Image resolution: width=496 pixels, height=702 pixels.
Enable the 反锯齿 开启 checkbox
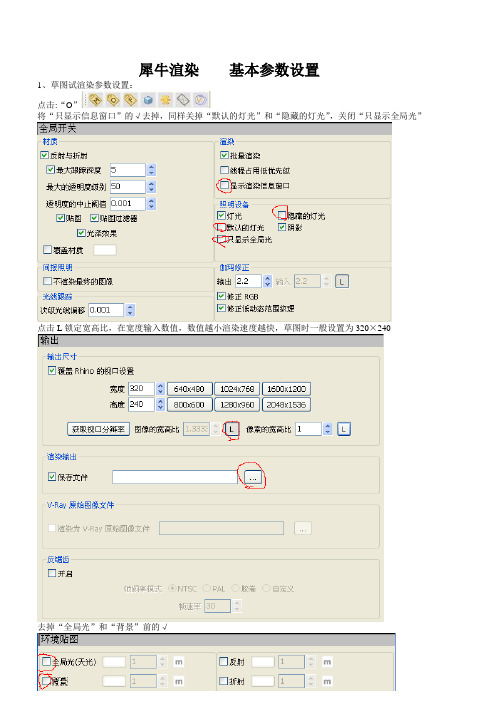point(52,573)
